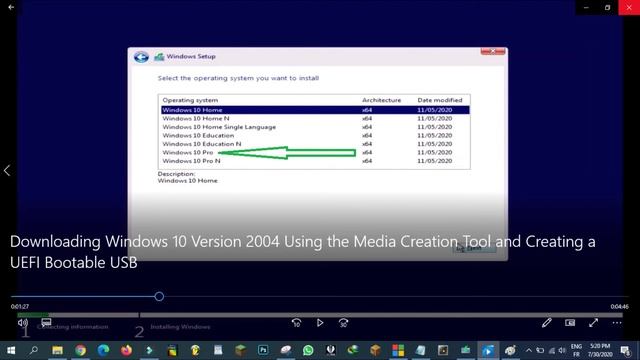
Task: Minimize the player window
Action: [586, 7]
